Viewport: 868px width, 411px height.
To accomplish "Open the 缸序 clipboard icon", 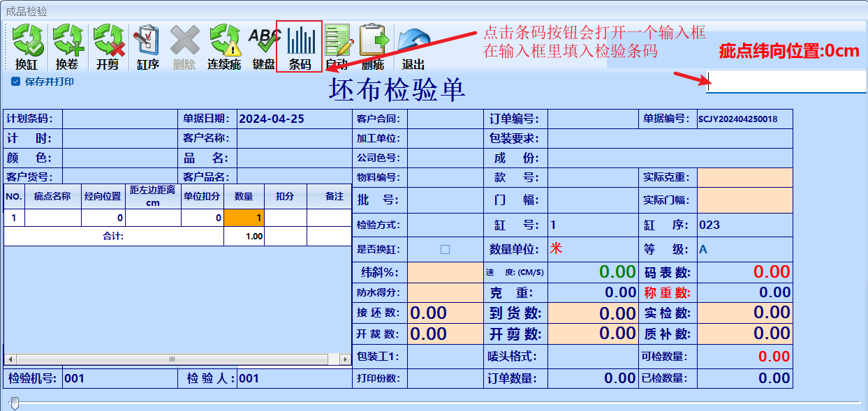I will [148, 41].
